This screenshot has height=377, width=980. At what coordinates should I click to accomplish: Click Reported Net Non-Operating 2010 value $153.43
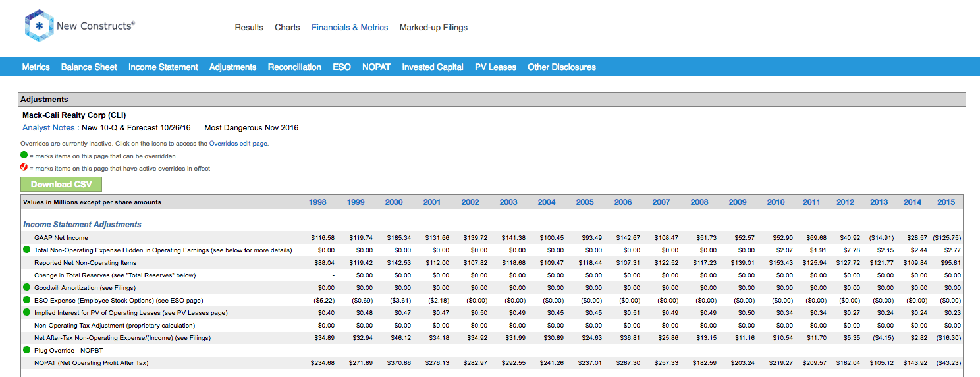tap(781, 262)
